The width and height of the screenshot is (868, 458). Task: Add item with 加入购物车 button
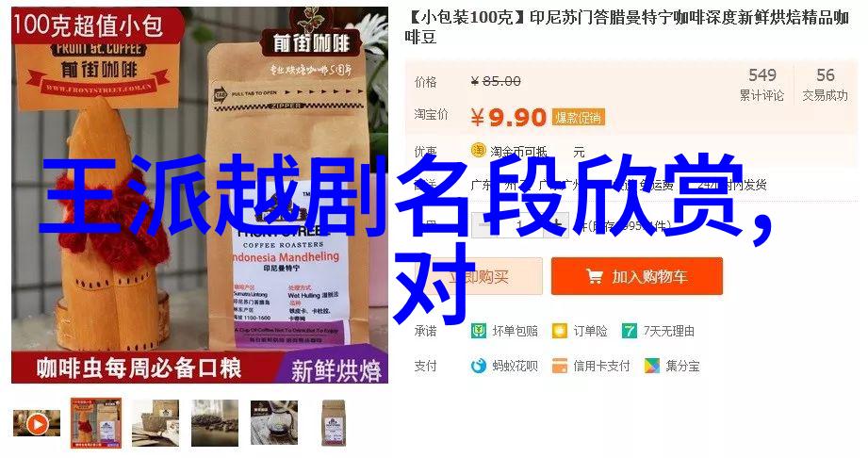(x=637, y=276)
